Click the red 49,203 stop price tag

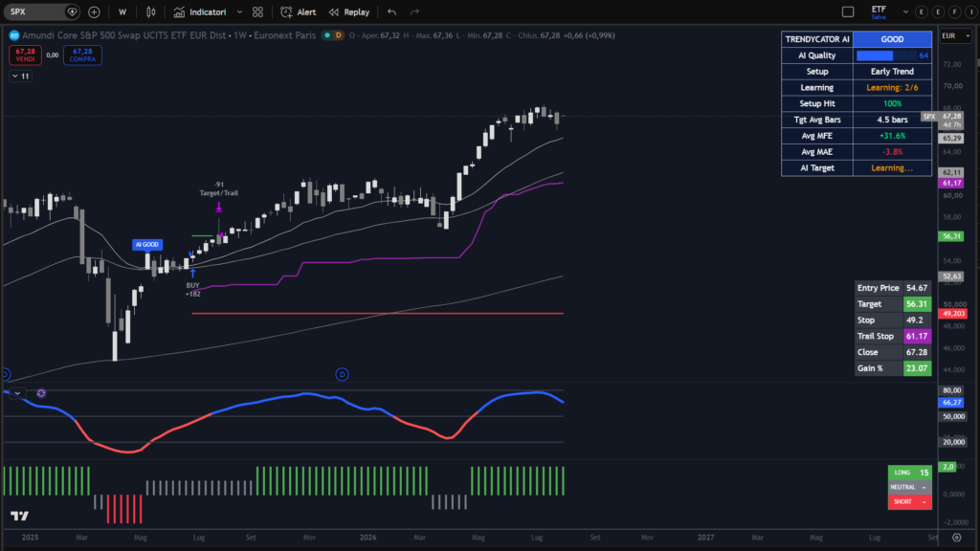[x=952, y=314]
